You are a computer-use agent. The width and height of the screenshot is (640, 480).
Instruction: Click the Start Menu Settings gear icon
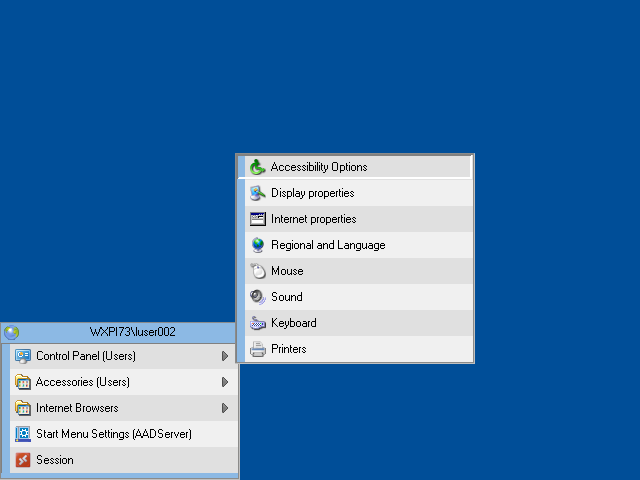(x=22, y=434)
